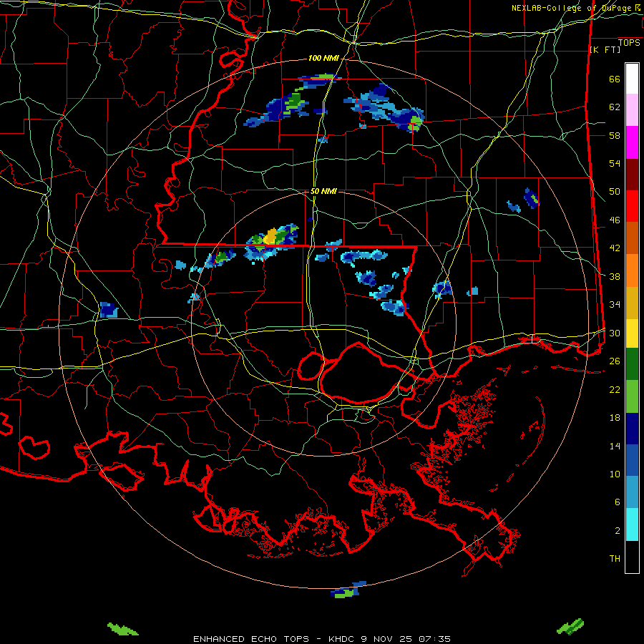
Task: Click the green echo streak in bottom-left corner
Action: click(x=122, y=629)
